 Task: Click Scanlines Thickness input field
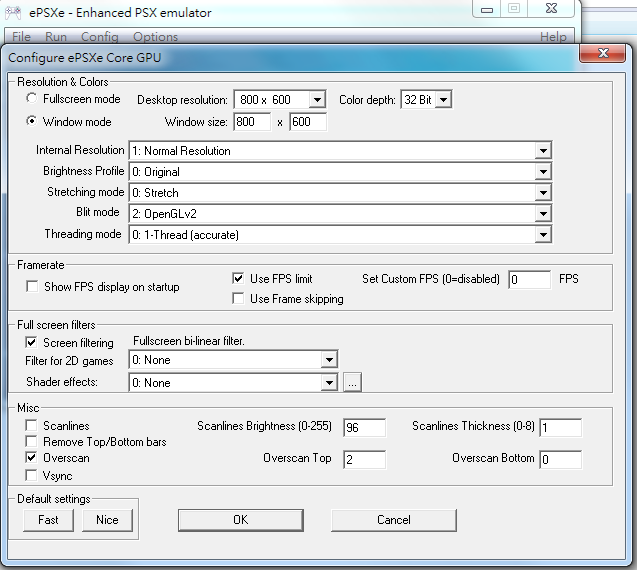[560, 427]
